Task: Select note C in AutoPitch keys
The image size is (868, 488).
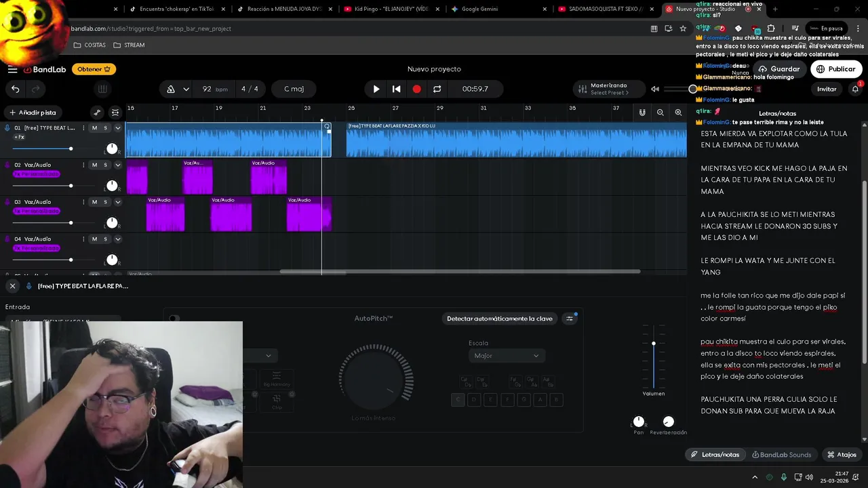Action: coord(458,400)
